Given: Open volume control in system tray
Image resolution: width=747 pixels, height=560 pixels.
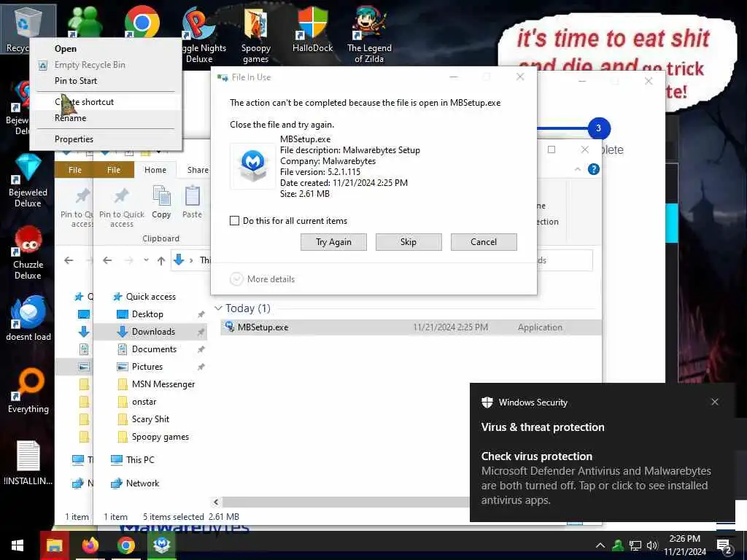Looking at the screenshot, I should 651,545.
